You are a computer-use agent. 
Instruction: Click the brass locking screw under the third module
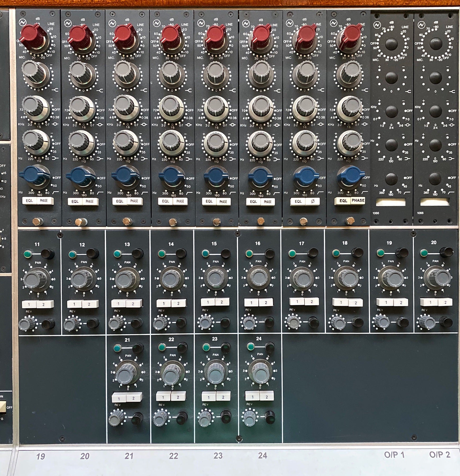pos(127,221)
